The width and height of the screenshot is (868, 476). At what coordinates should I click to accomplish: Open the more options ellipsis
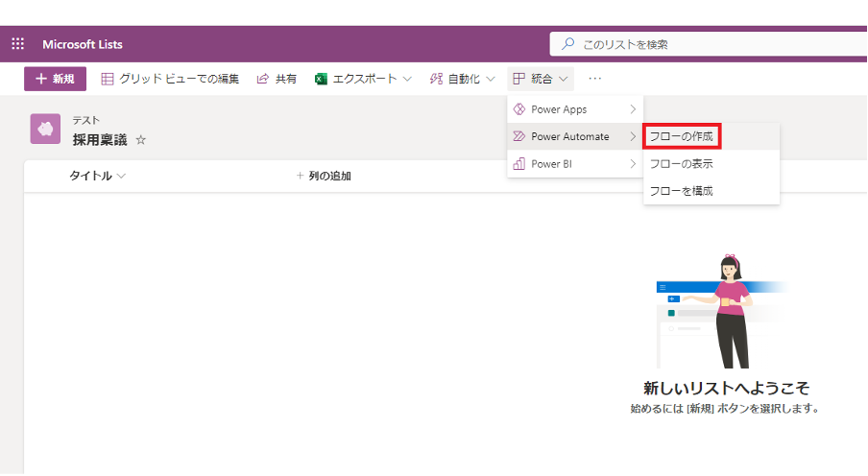[595, 79]
